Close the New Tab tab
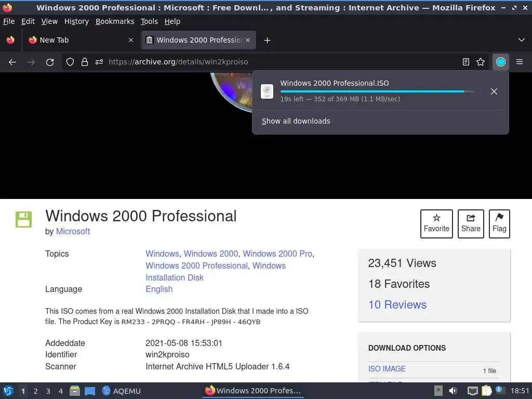The image size is (532, 399). click(x=131, y=40)
